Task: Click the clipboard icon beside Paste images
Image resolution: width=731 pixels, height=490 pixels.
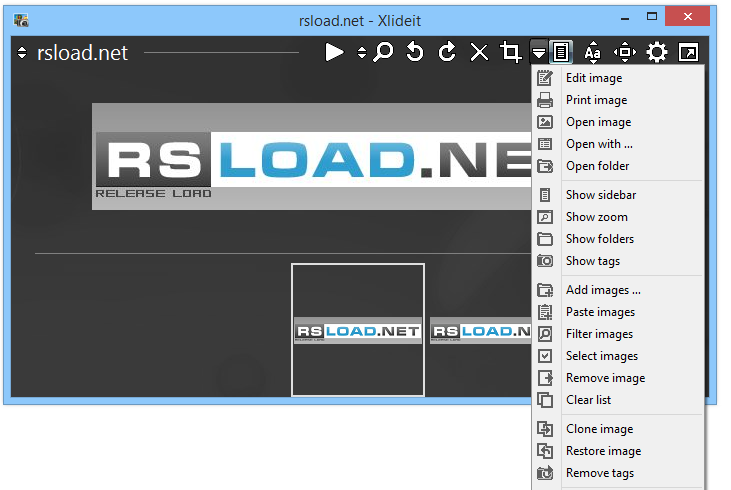Action: pyautogui.click(x=545, y=311)
